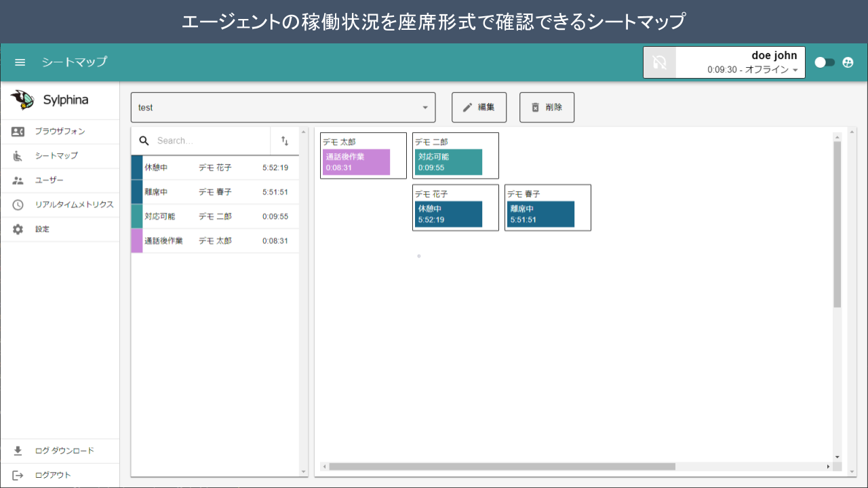Click the 編集 edit button
Screen dimensions: 868x488
point(479,108)
